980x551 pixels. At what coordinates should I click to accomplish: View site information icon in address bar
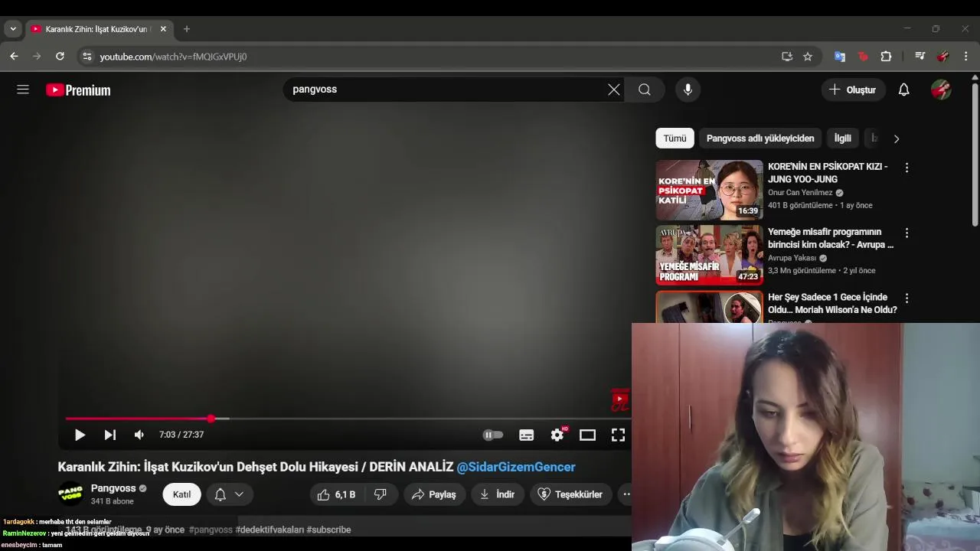[x=87, y=56]
